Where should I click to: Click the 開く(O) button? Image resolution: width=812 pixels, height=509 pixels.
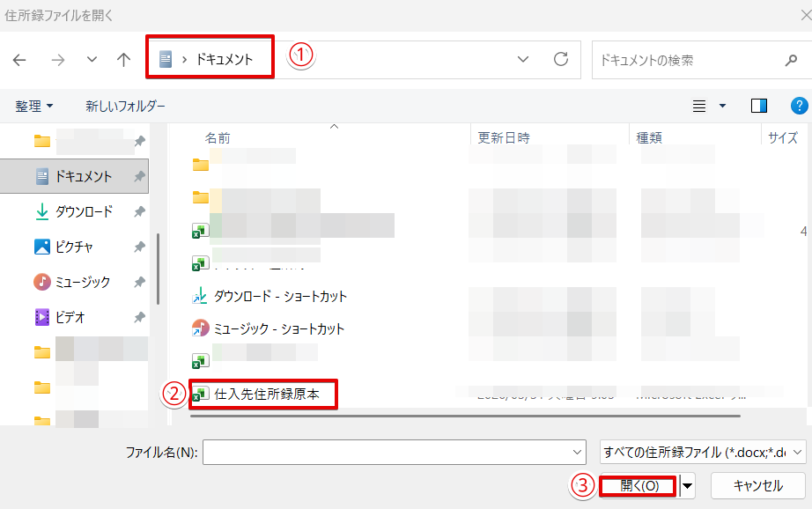click(639, 486)
